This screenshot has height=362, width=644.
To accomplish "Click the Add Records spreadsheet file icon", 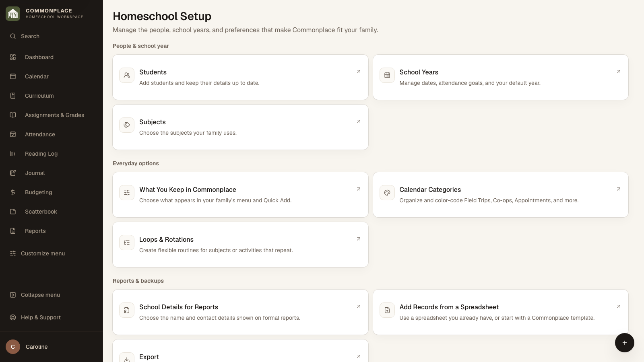I will coord(387,310).
